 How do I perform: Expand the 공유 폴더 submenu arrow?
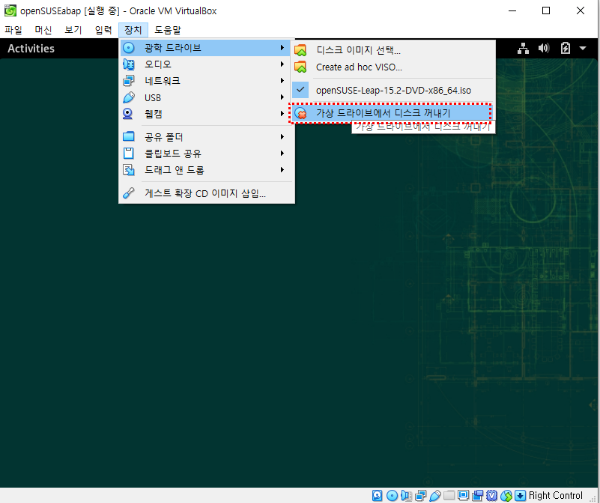pos(282,137)
